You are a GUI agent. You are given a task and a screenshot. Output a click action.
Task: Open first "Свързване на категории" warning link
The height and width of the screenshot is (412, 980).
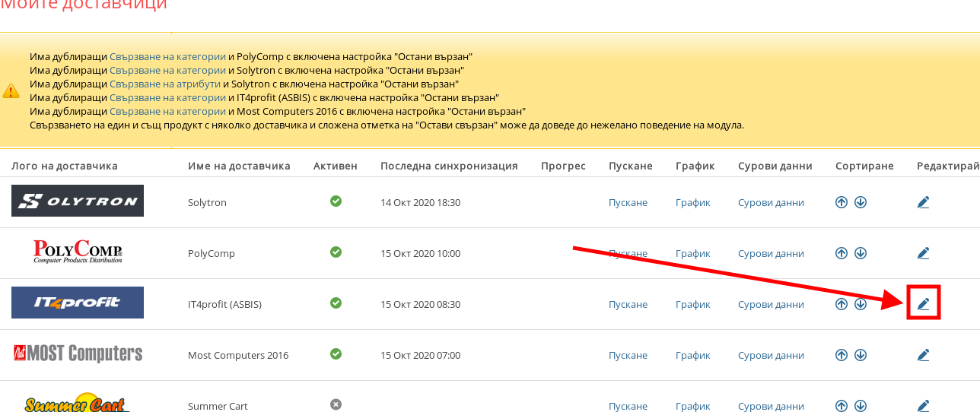[167, 56]
